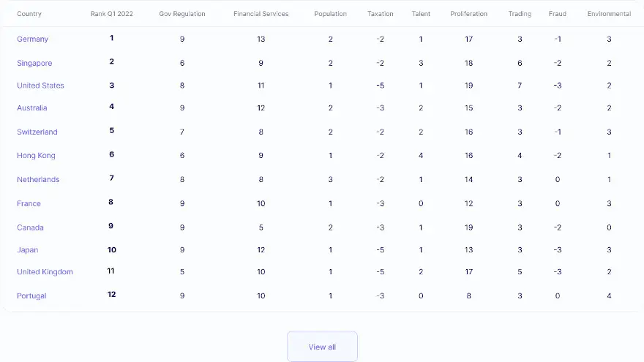Open the Germany country link
Image resolution: width=644 pixels, height=362 pixels.
tap(32, 39)
